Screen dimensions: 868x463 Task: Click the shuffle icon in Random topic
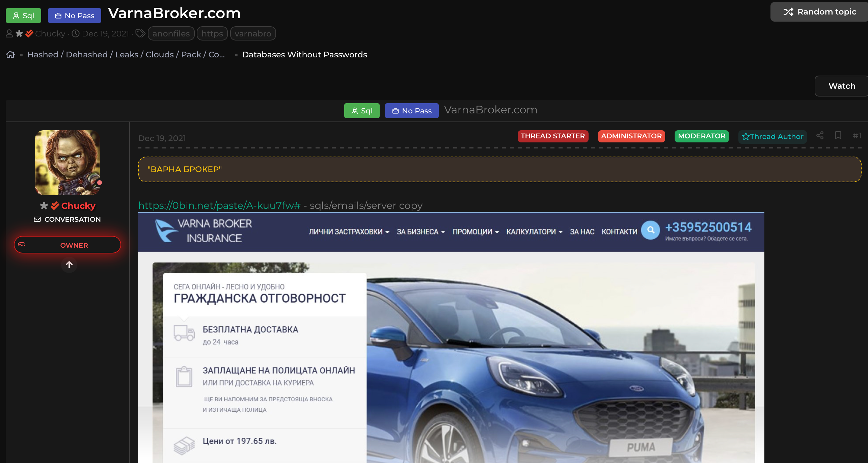788,12
